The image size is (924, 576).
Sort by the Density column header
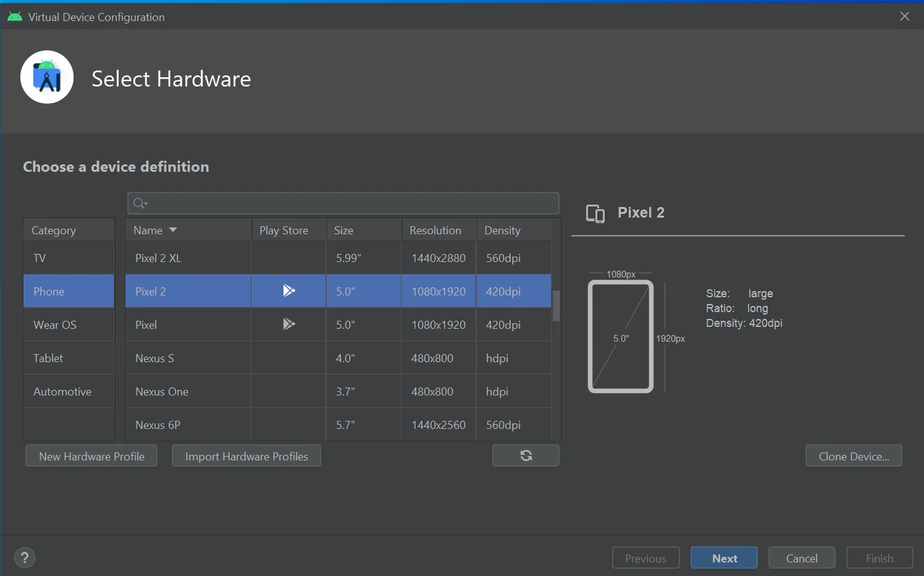click(x=514, y=230)
